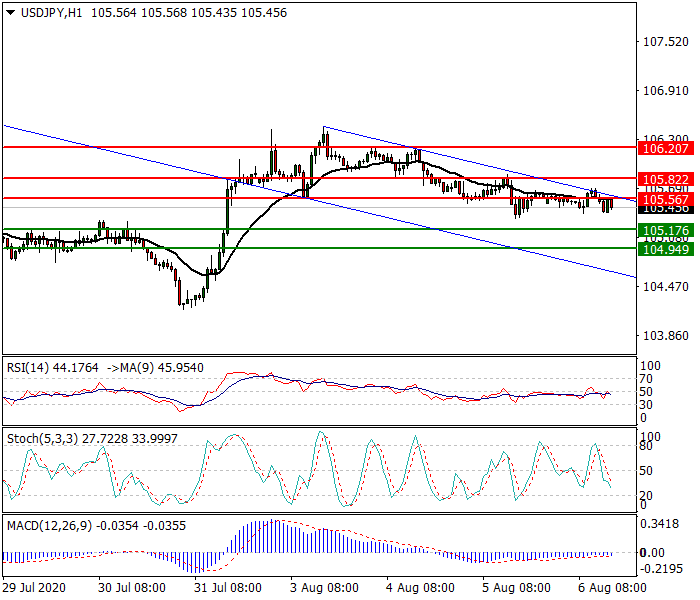Select the USDJPY,H1 symbol title text

click(x=51, y=13)
